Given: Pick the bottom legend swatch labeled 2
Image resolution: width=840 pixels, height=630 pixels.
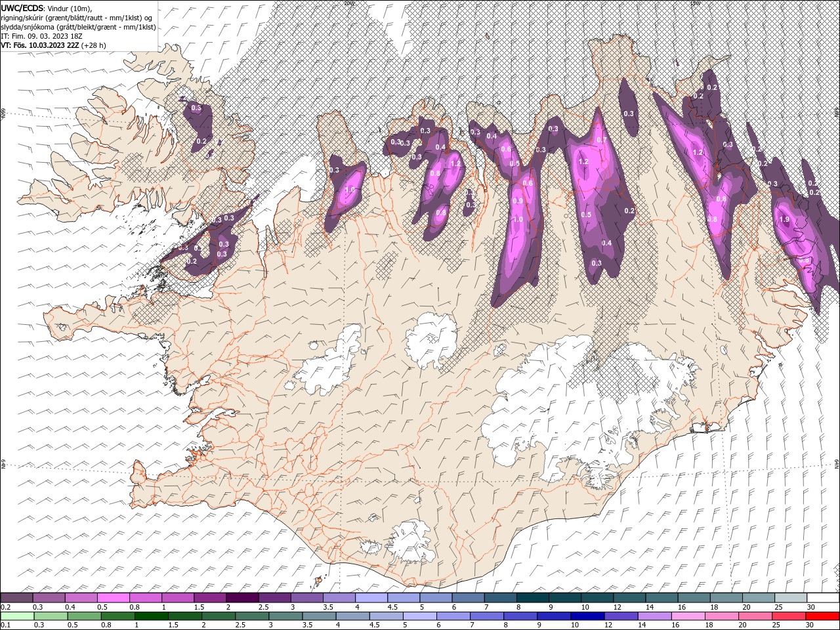Looking at the screenshot, I should pos(218,616).
